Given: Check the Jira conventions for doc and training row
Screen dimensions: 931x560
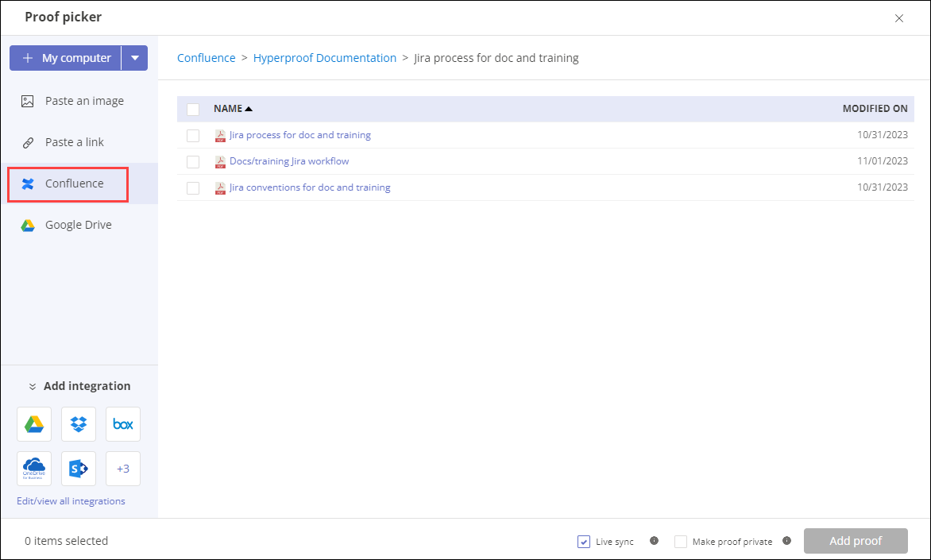Looking at the screenshot, I should (193, 187).
